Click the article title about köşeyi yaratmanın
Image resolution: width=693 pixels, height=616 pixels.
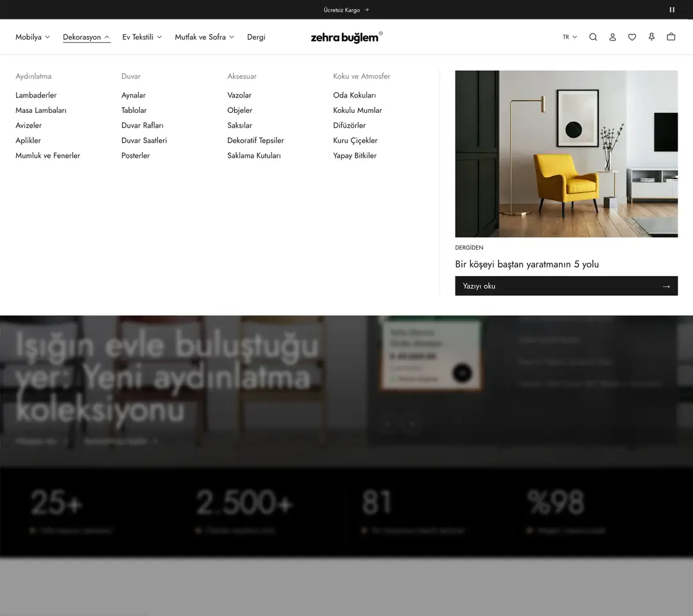point(527,264)
